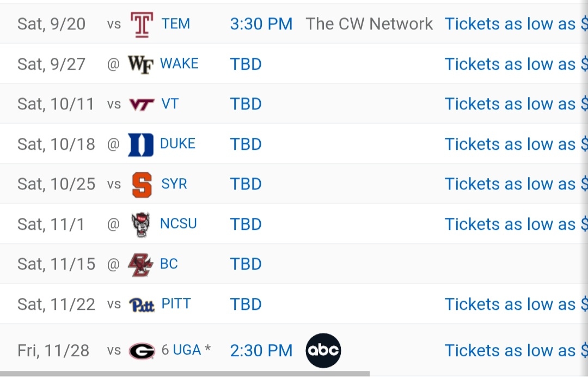The image size is (588, 378).
Task: Click the Boston College eagle logo
Action: point(140,265)
